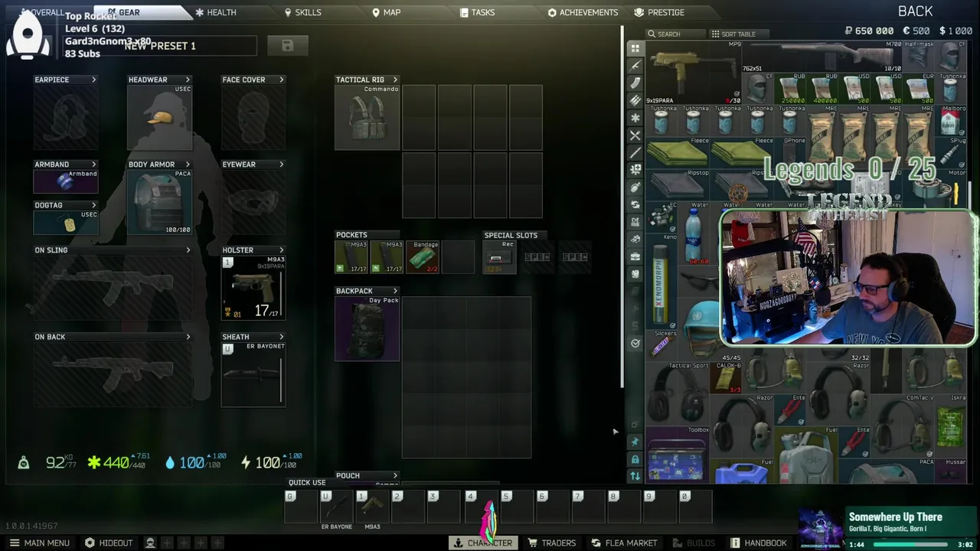Select the Xenomorph sealing foam item

tap(662, 282)
